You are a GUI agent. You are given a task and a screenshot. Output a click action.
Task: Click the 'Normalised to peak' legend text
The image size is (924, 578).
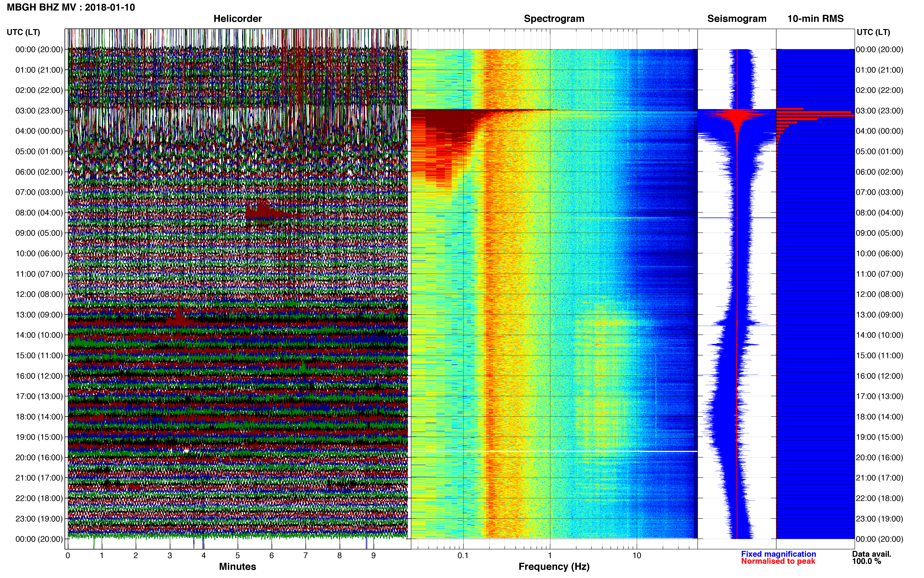click(778, 561)
